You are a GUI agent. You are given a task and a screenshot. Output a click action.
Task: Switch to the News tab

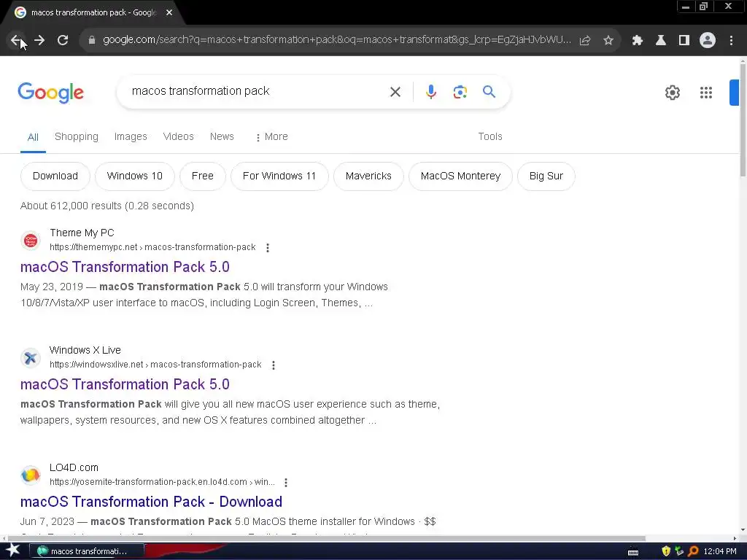(222, 136)
